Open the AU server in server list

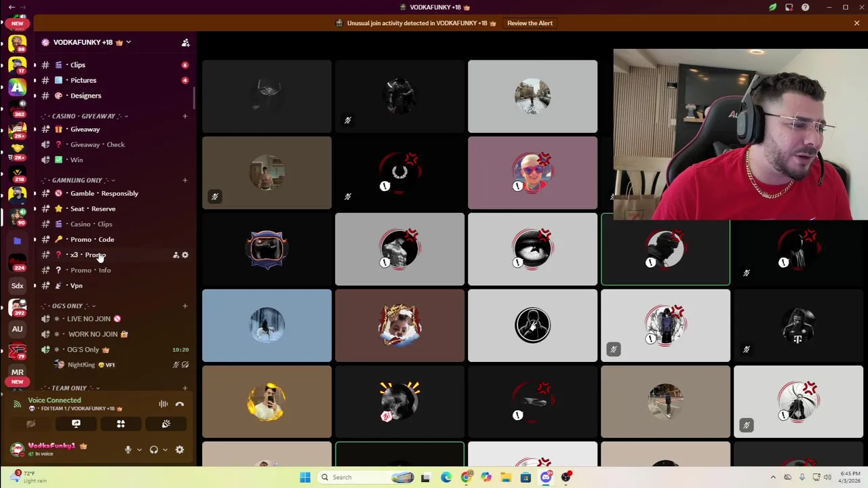coord(18,329)
